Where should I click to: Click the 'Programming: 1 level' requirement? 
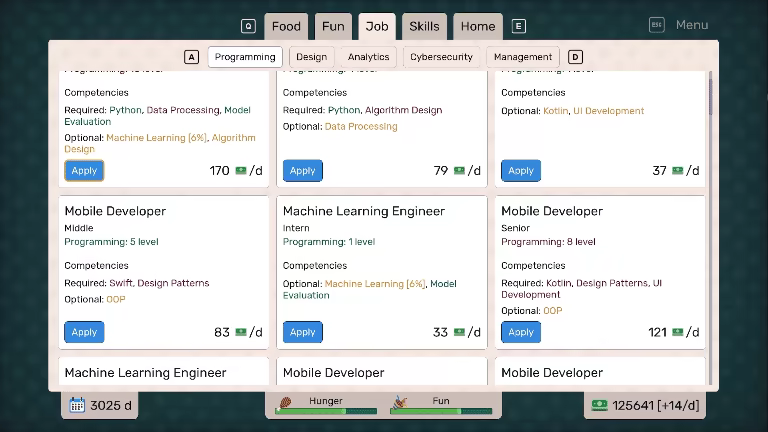[329, 242]
